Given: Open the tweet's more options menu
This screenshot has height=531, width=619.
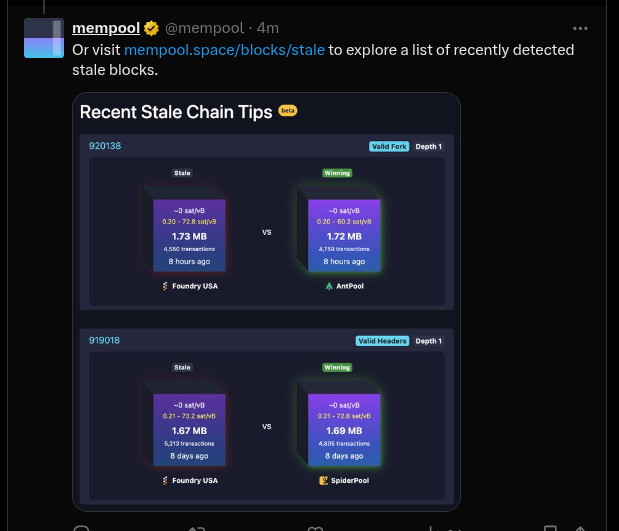Looking at the screenshot, I should (581, 28).
